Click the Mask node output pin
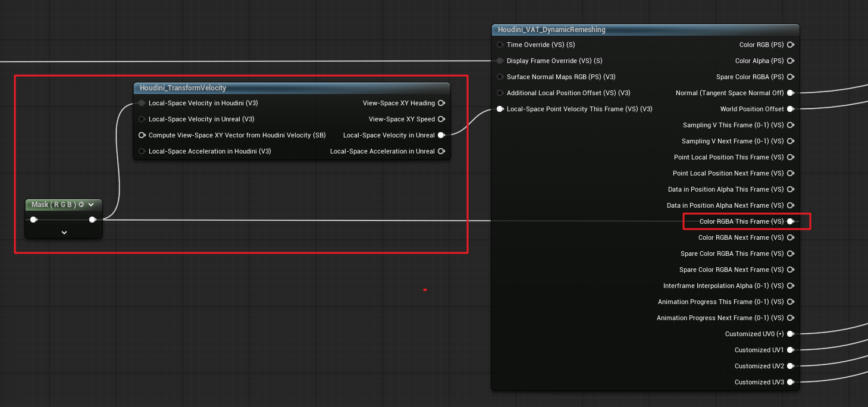Viewport: 868px width, 407px height. click(92, 220)
